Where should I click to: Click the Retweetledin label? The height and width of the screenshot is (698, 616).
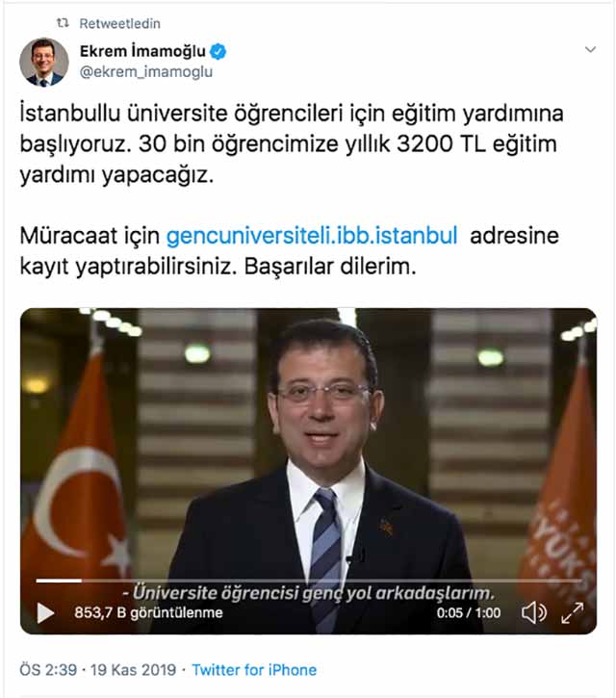tap(119, 23)
